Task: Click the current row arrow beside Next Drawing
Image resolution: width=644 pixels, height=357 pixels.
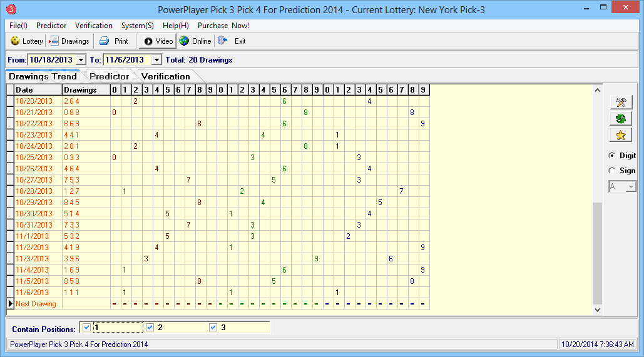Action: tap(10, 304)
